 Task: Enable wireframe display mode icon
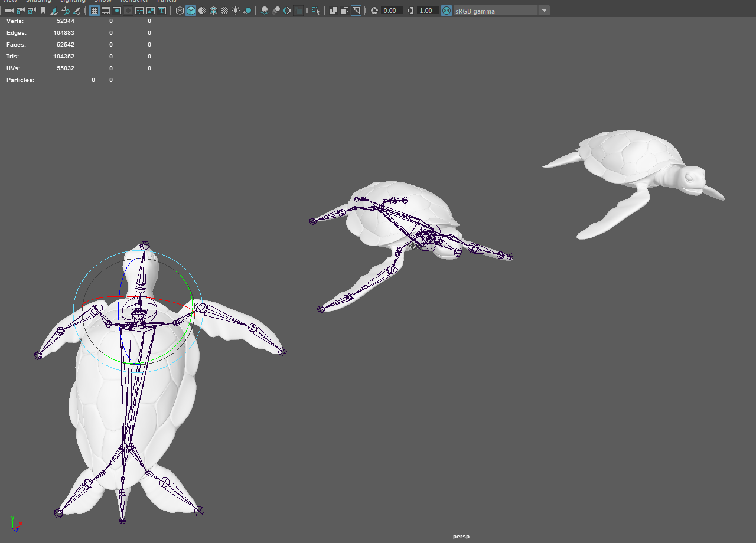180,10
